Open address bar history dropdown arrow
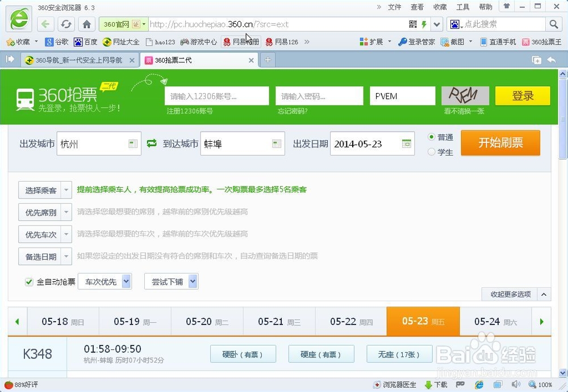568x392 pixels. tap(436, 24)
